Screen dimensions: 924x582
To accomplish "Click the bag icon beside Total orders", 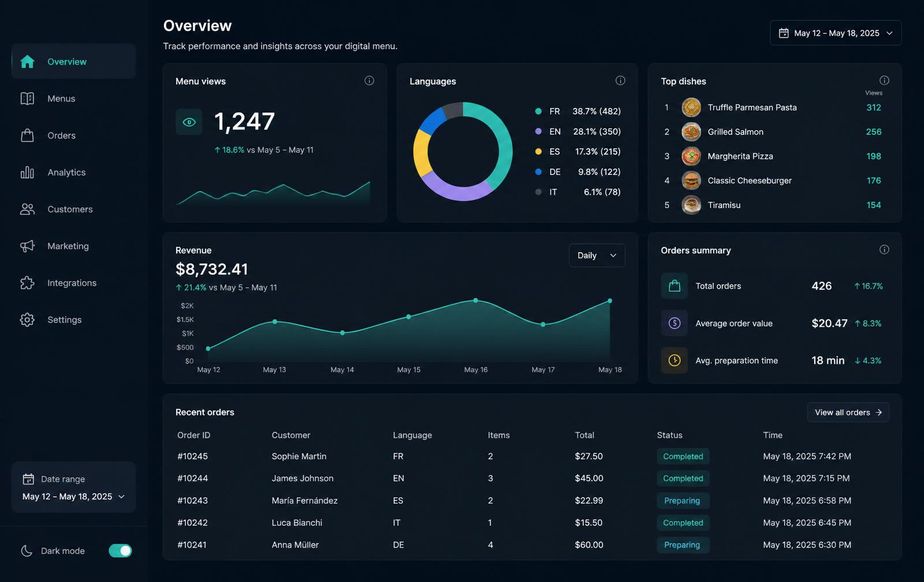I will coord(675,286).
